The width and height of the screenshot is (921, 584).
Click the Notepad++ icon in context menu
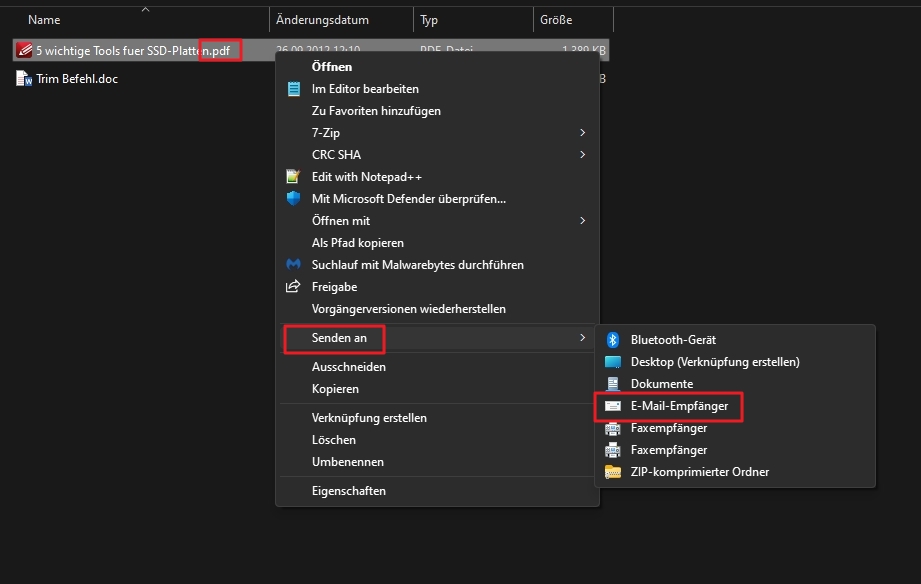(x=293, y=177)
